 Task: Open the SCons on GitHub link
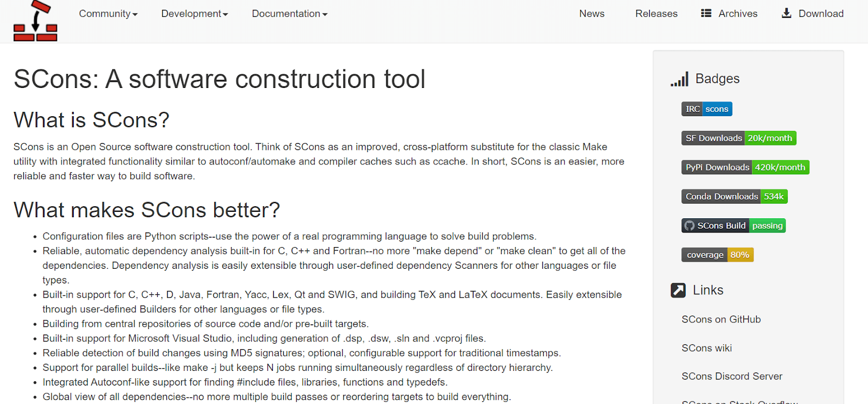pyautogui.click(x=721, y=319)
